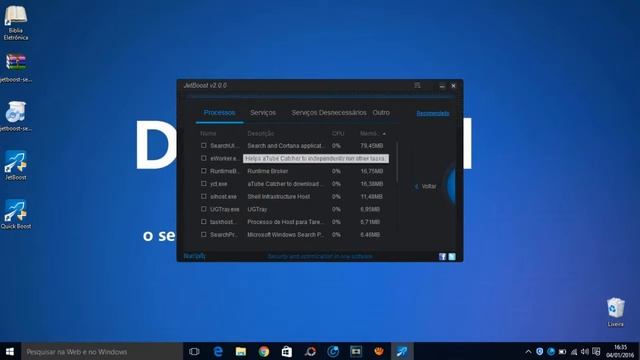Click the active JetBoost taskbar icon
This screenshot has width=640, height=360.
(x=402, y=351)
